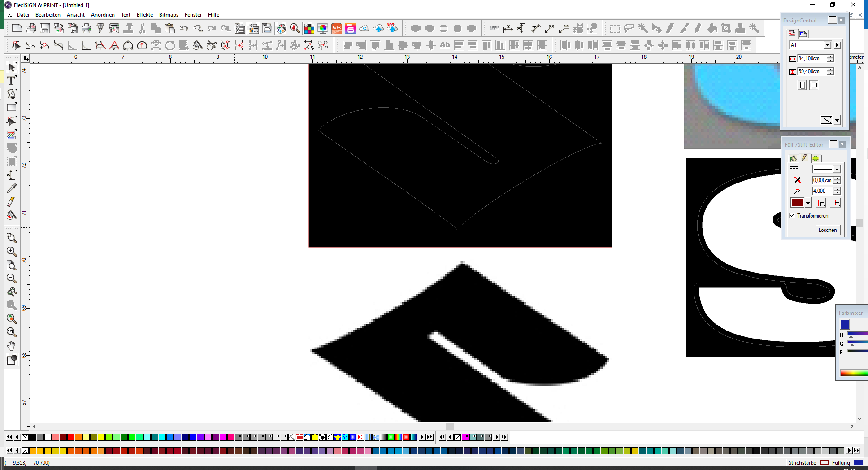Open the Effekte menu
The height and width of the screenshot is (470, 868).
coord(144,15)
